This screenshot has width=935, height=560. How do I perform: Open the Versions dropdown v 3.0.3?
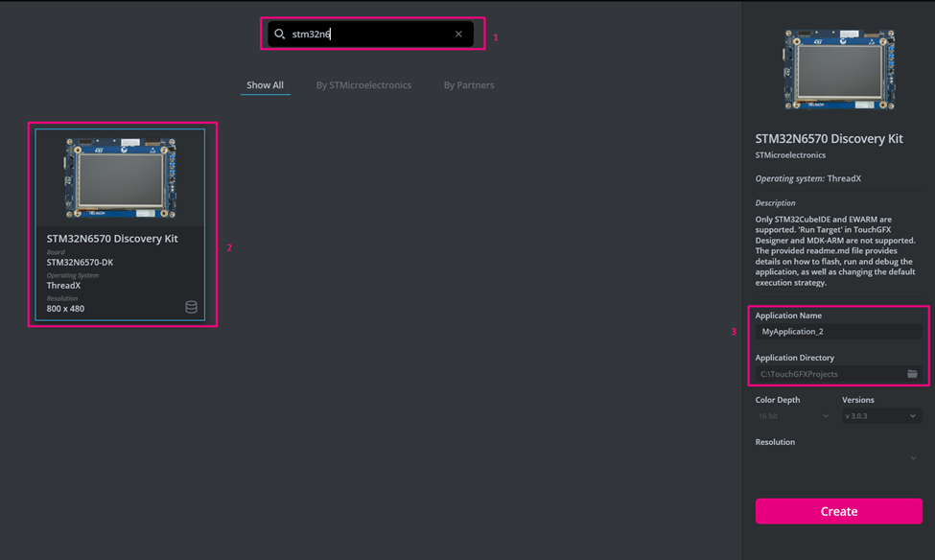tap(882, 415)
